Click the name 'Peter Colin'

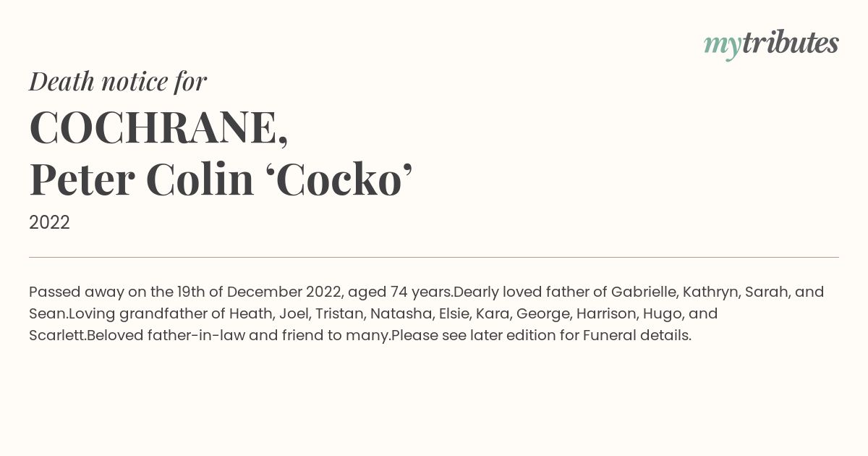[x=142, y=180]
